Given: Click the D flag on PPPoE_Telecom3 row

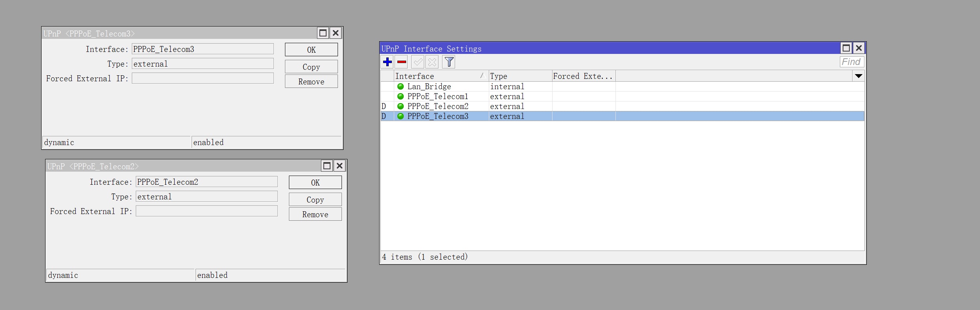Looking at the screenshot, I should tap(384, 116).
